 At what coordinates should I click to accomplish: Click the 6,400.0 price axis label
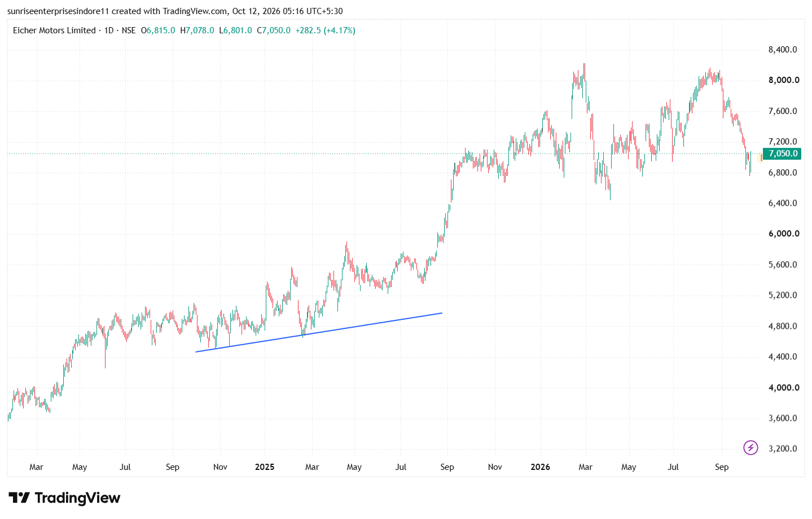point(783,203)
